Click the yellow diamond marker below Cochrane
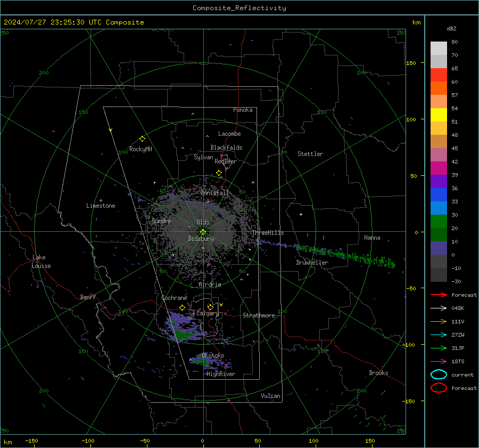Image resolution: width=479 pixels, height=448 pixels. 182,307
